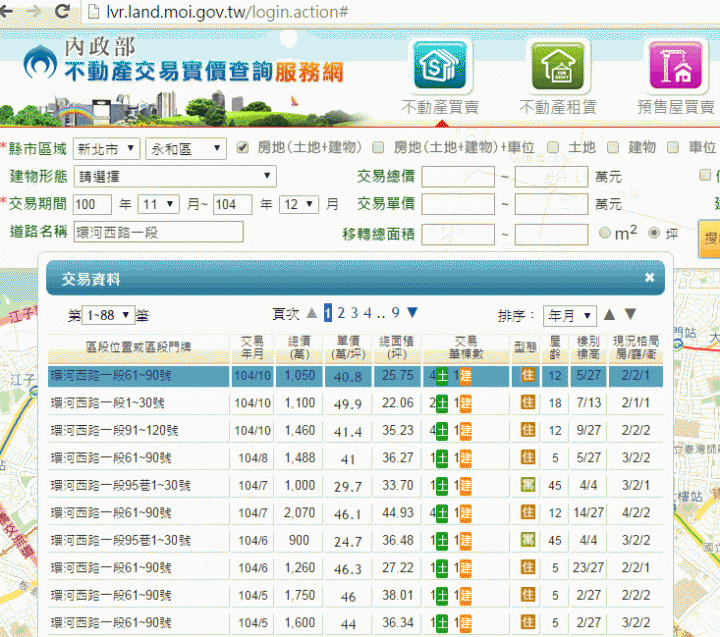Go to previous page with up triangle
The width and height of the screenshot is (720, 637).
pos(312,313)
